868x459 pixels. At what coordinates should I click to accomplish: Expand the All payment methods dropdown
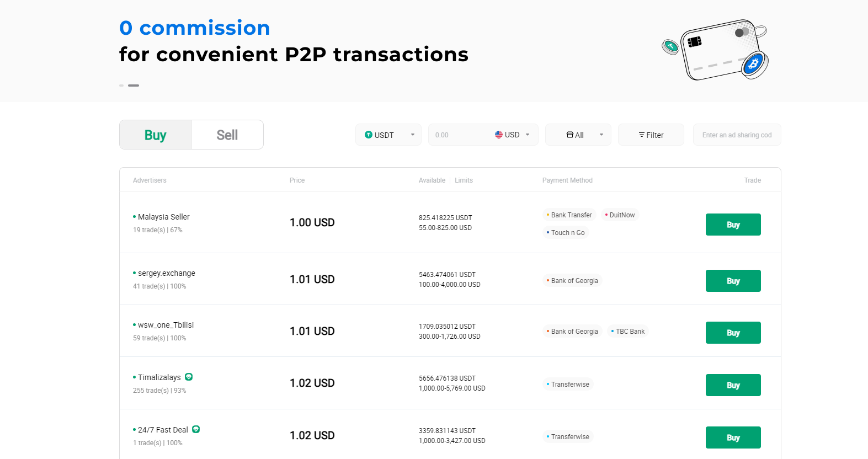click(578, 135)
